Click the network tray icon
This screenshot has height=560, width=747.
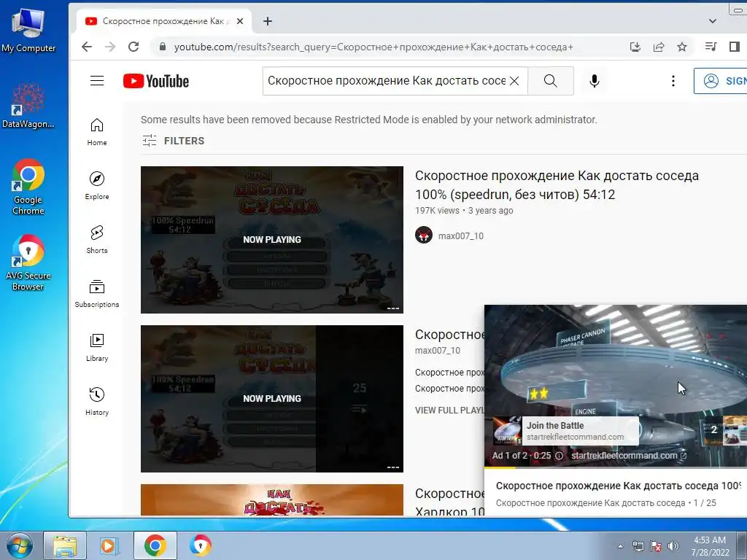638,546
